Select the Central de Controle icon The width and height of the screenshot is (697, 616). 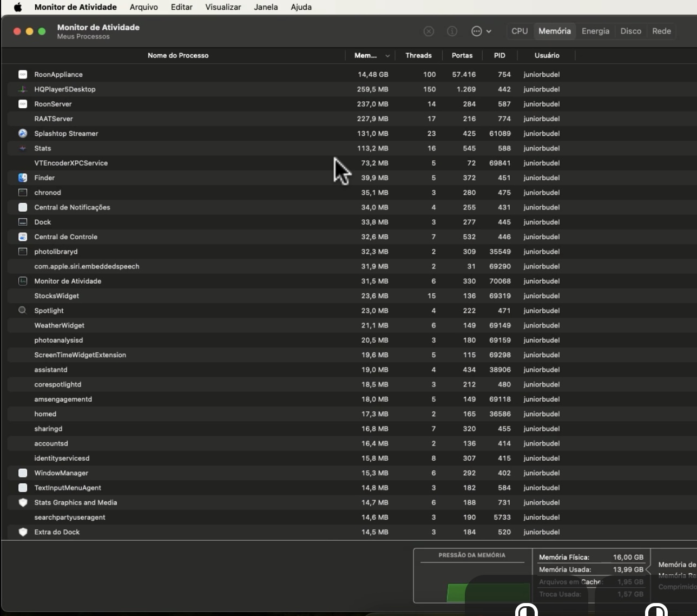(x=23, y=237)
